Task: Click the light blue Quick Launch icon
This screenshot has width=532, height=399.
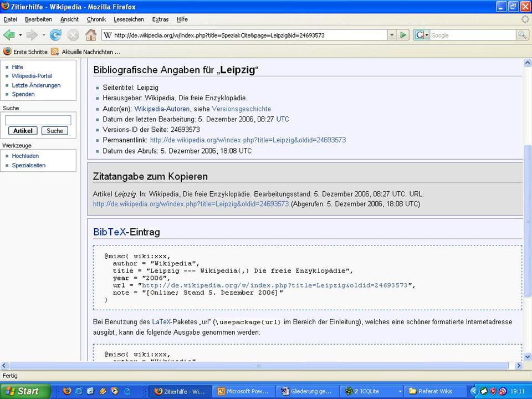Action: 127,391
